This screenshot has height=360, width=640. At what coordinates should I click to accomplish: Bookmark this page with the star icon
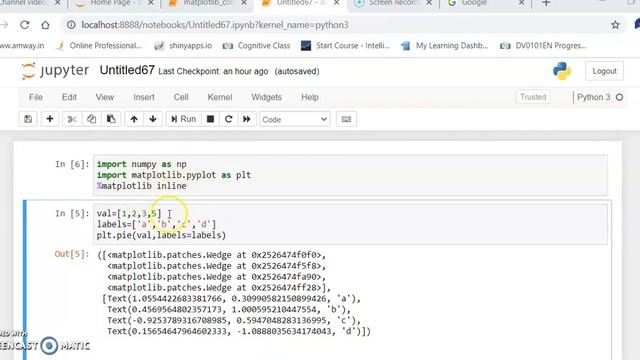pyautogui.click(x=616, y=25)
